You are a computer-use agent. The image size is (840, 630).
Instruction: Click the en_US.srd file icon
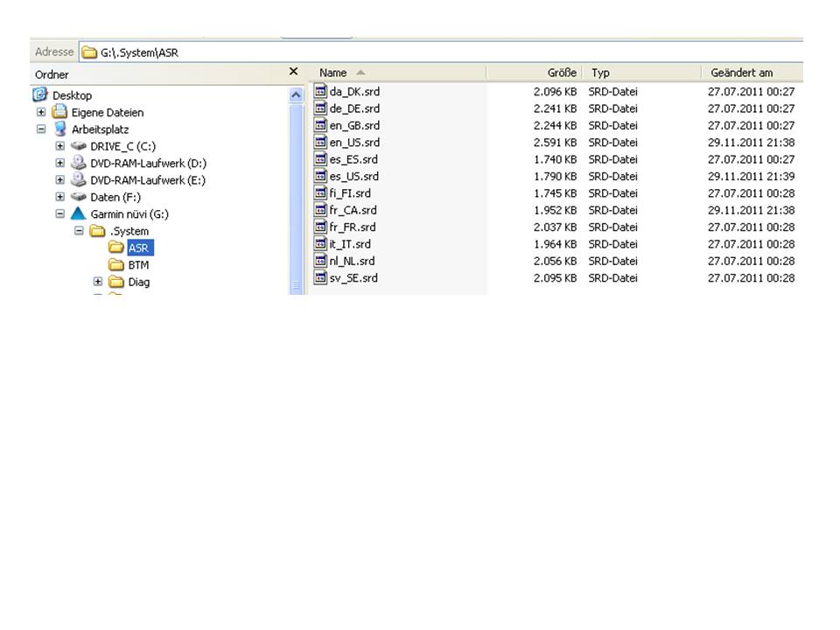(x=320, y=142)
